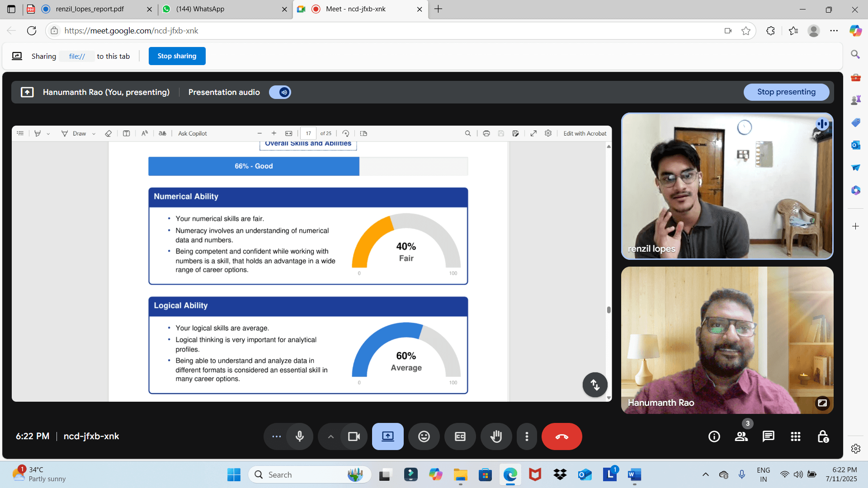Click the red leave call button
This screenshot has width=868, height=488.
561,436
